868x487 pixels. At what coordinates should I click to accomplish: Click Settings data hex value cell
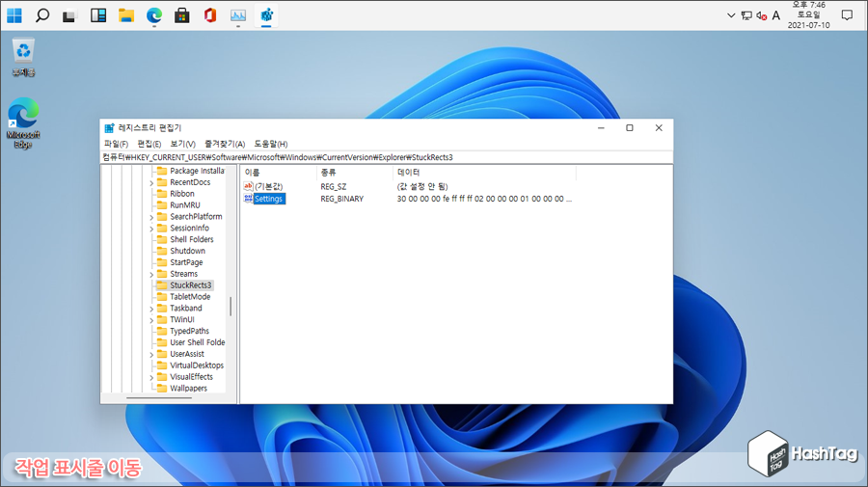tap(484, 199)
